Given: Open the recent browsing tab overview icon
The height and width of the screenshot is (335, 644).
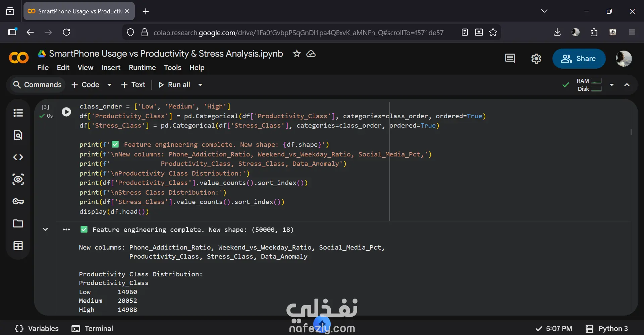Looking at the screenshot, I should pos(10,11).
